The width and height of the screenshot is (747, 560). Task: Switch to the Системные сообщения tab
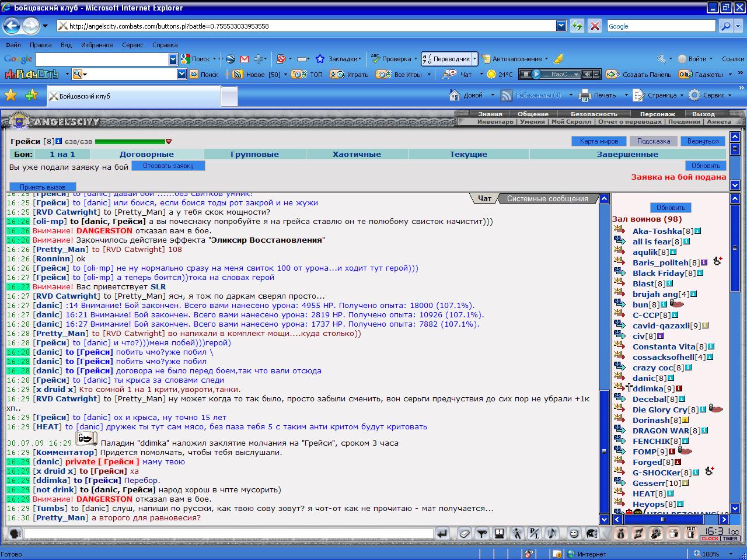point(547,199)
